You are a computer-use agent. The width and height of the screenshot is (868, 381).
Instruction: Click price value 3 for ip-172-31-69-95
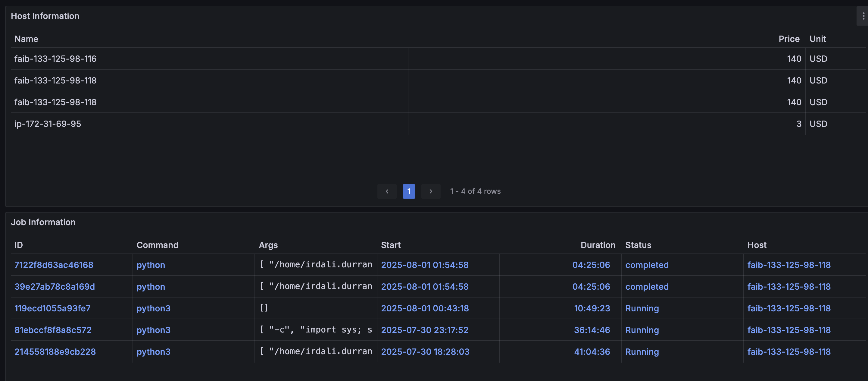point(799,124)
